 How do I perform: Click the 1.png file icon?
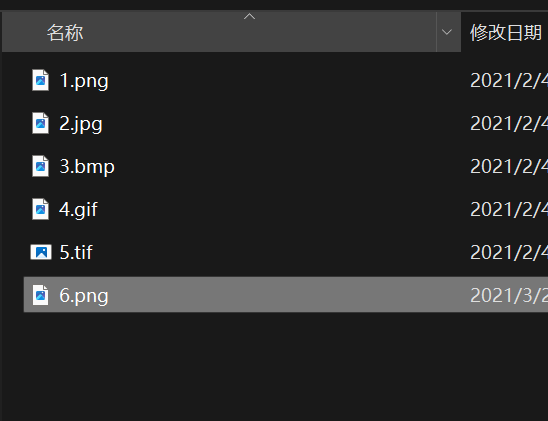(x=41, y=80)
